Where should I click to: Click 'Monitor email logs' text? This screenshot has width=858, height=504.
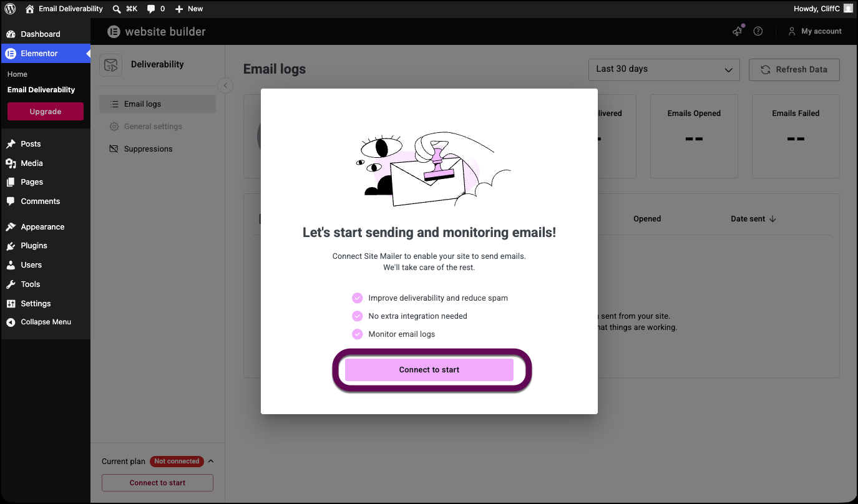402,334
